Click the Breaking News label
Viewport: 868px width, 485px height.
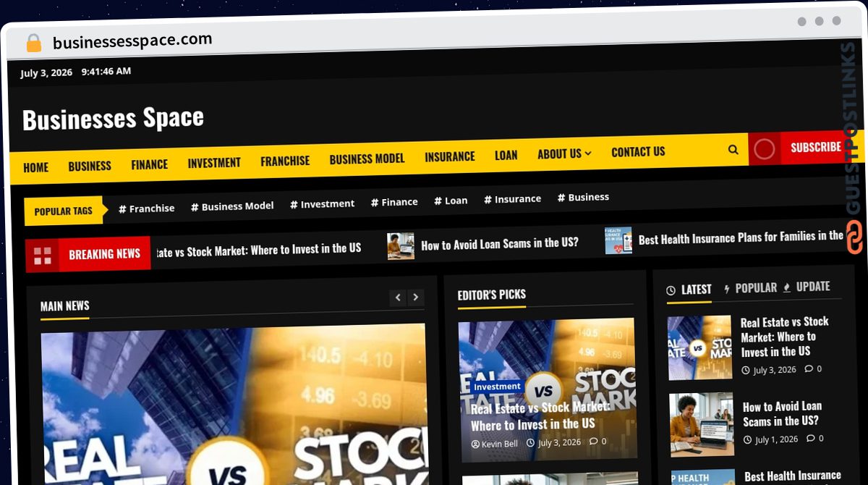pos(104,254)
